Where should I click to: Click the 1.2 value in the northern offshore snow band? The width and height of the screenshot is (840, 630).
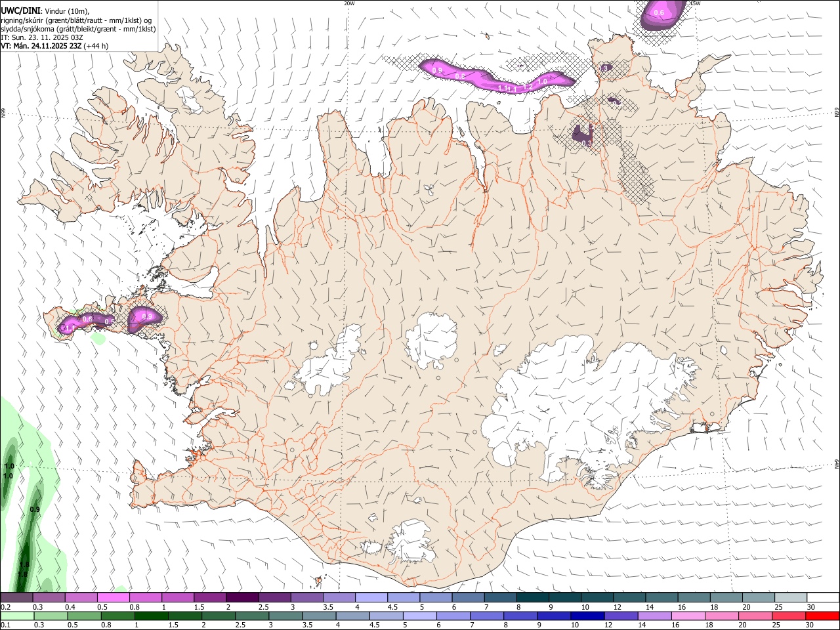click(528, 87)
